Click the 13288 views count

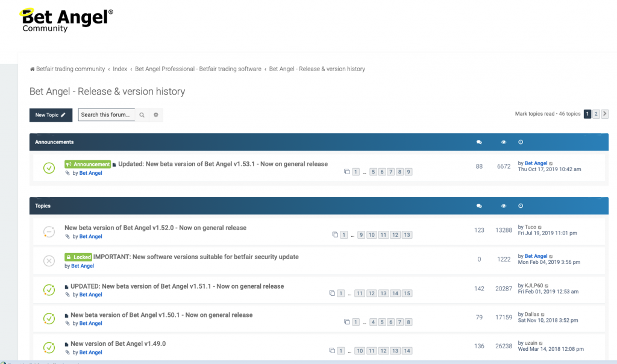(x=504, y=230)
